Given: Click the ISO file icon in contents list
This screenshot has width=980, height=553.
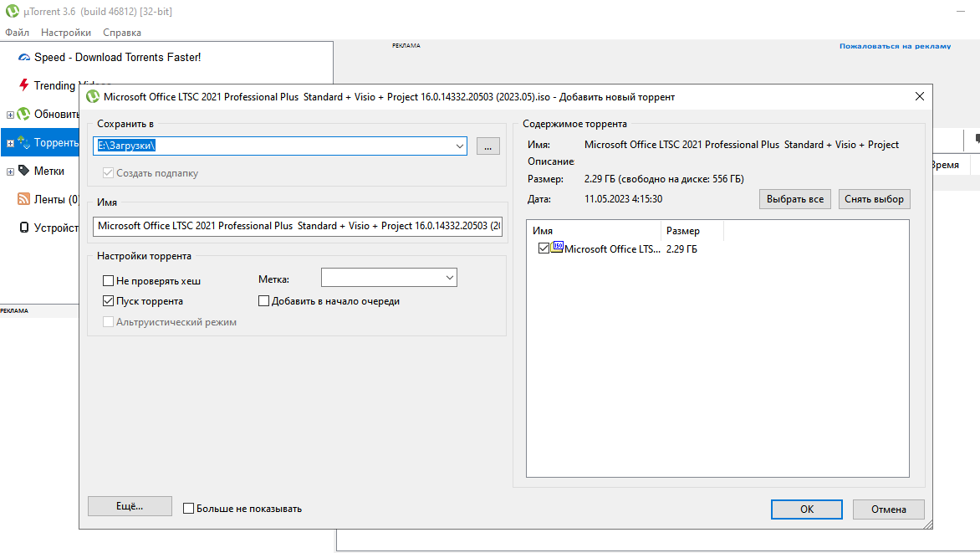Looking at the screenshot, I should point(558,247).
